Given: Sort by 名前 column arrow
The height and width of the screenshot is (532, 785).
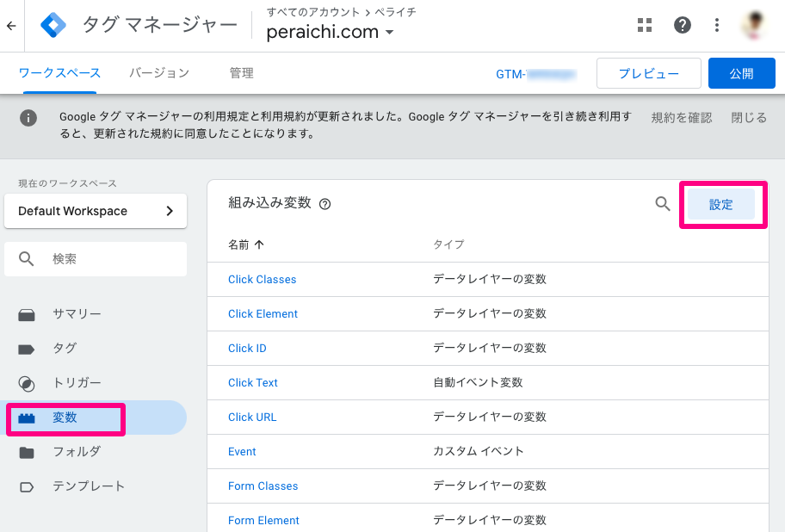Looking at the screenshot, I should tap(259, 244).
